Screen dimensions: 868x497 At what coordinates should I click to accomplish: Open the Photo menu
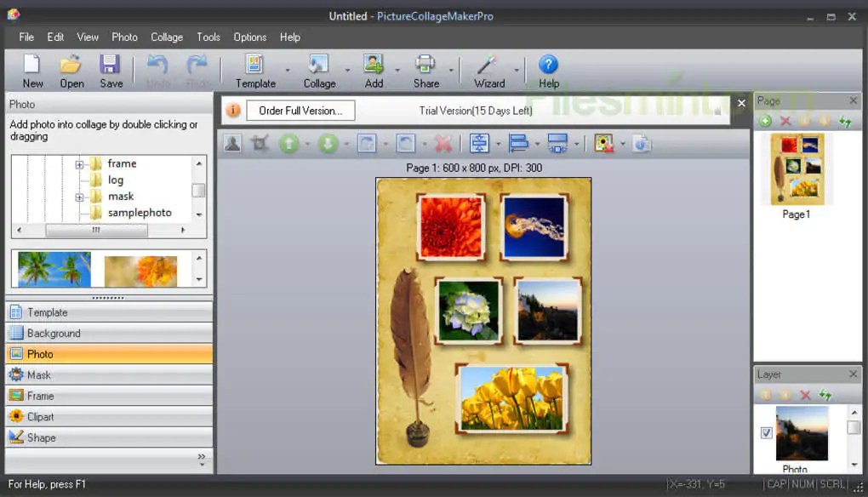124,37
